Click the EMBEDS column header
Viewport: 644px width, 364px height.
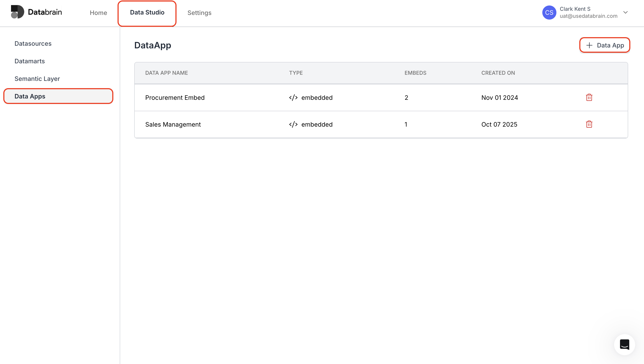click(415, 73)
